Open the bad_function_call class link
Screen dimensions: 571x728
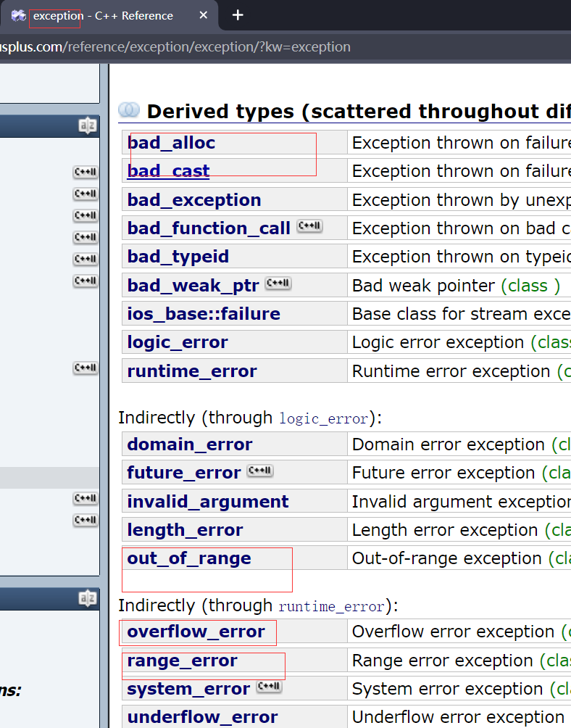point(209,228)
